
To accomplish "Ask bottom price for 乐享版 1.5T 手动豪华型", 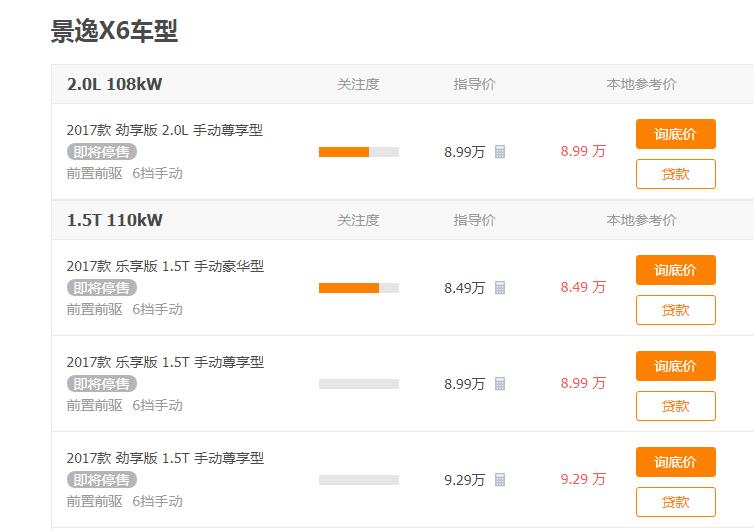I will pyautogui.click(x=676, y=270).
